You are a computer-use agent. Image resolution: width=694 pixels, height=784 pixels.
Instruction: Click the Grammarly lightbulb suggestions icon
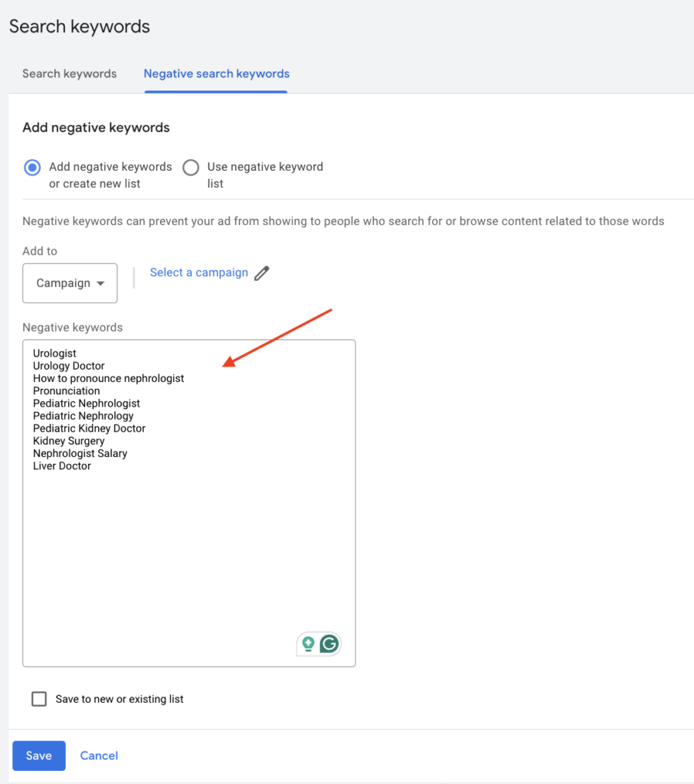309,645
